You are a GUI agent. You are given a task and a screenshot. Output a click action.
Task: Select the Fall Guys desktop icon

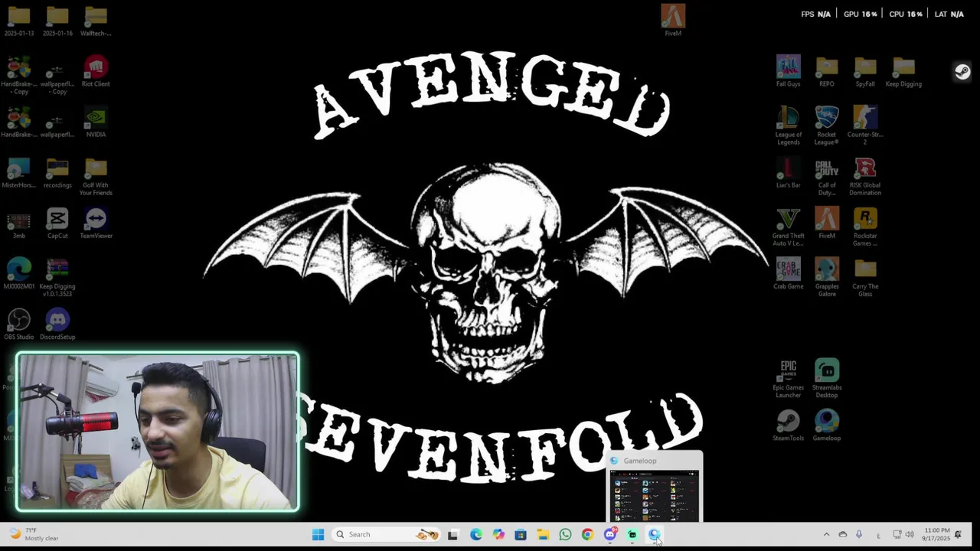pos(789,71)
